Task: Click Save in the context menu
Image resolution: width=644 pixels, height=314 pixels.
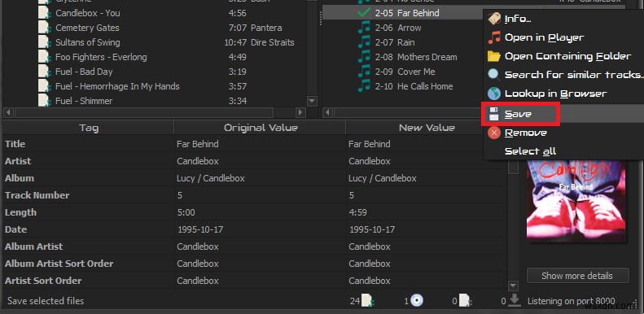Action: coord(563,114)
